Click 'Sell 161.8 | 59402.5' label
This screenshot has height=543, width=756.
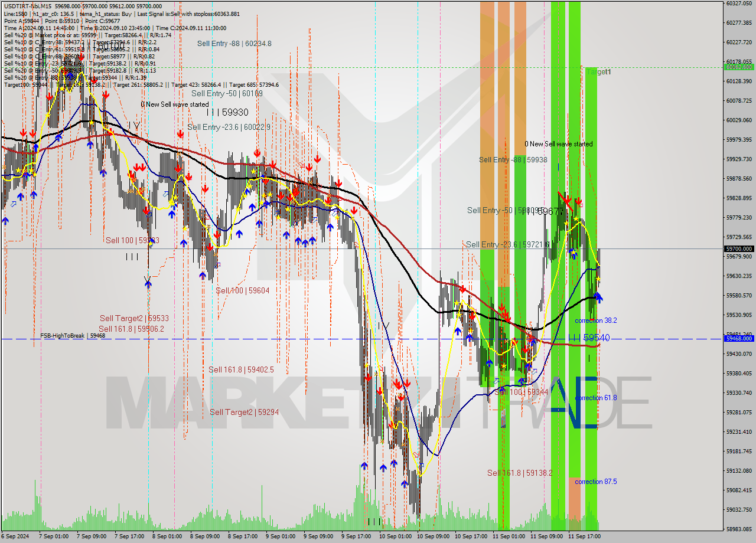click(241, 370)
